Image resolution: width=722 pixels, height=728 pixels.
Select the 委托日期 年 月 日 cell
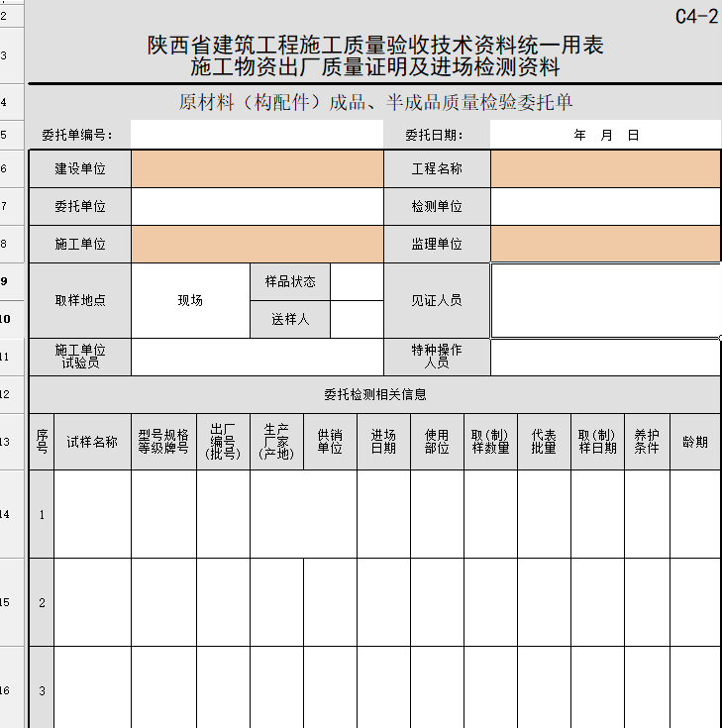tap(605, 135)
